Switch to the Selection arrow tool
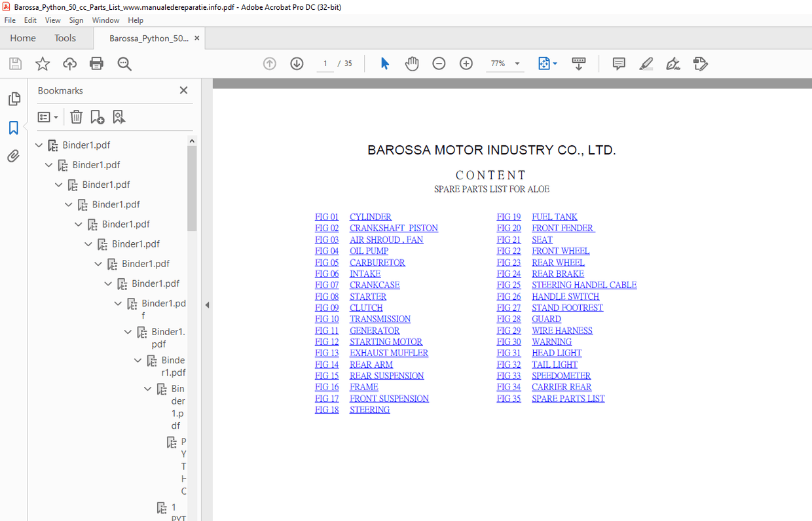 tap(384, 63)
